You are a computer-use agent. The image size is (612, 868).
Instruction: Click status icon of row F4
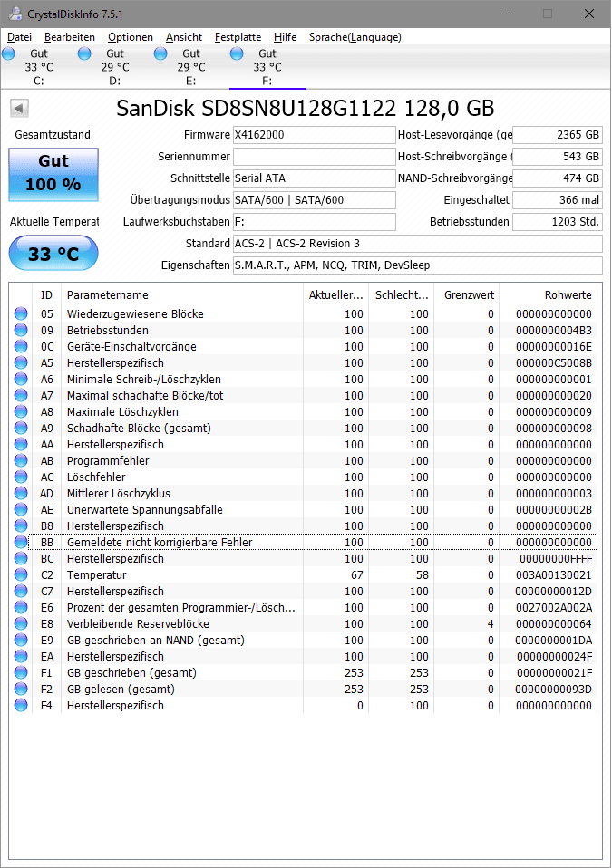21,705
